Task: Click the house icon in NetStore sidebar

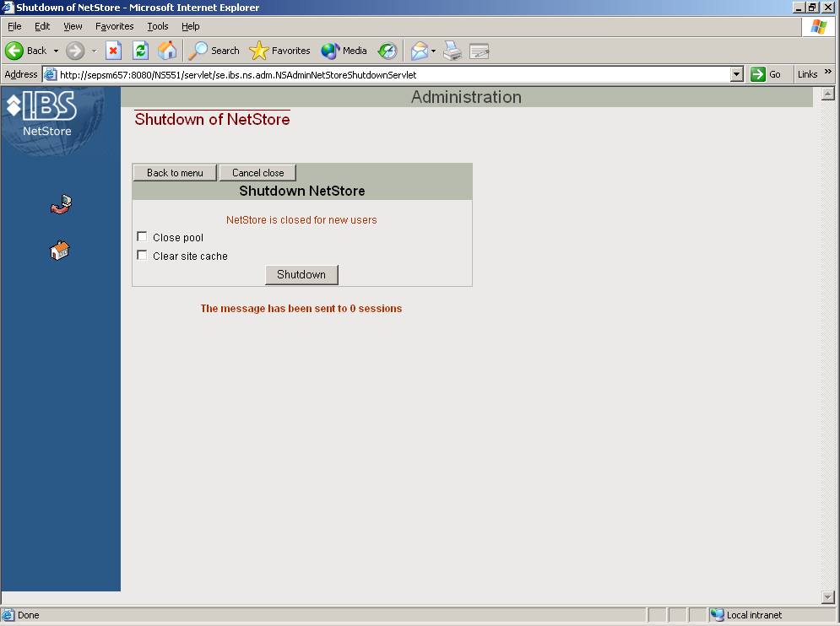Action: [x=60, y=250]
